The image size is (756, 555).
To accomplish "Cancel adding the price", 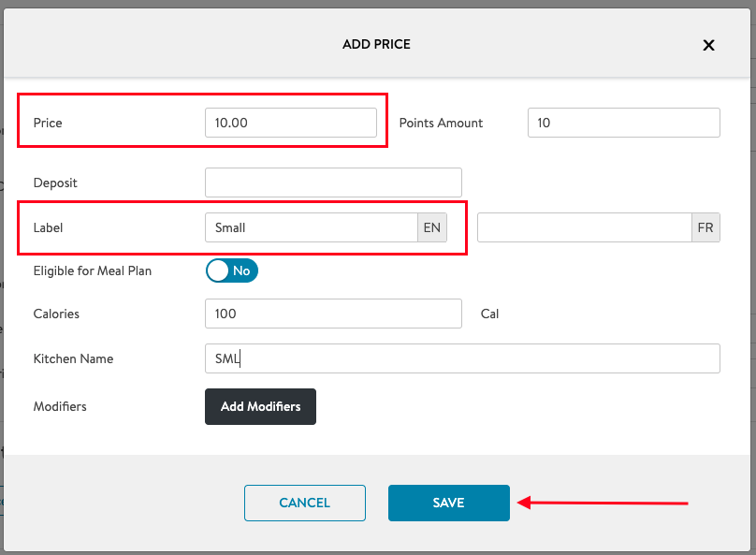I will point(304,503).
